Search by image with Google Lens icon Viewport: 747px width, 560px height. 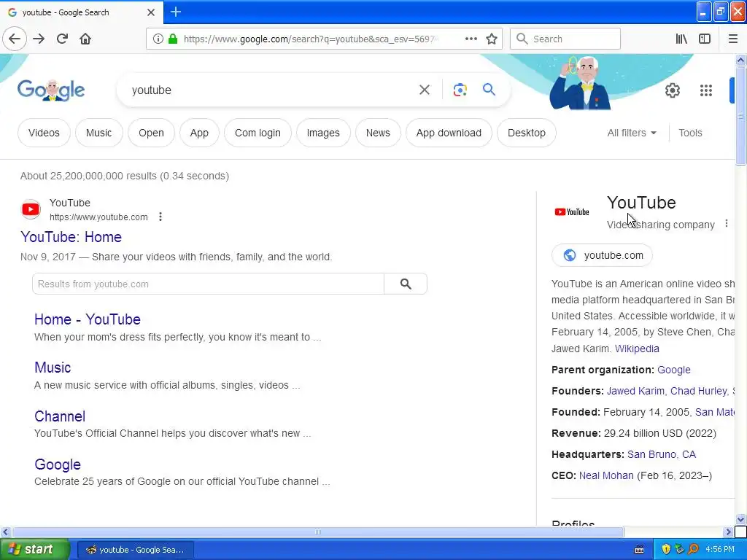tap(460, 90)
